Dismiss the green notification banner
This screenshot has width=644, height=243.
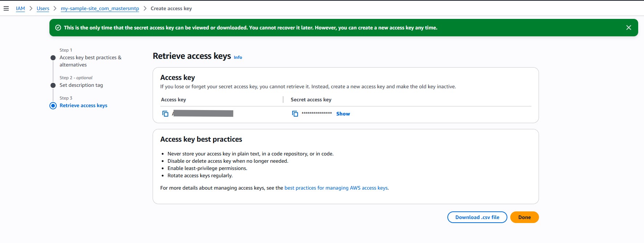(x=628, y=28)
